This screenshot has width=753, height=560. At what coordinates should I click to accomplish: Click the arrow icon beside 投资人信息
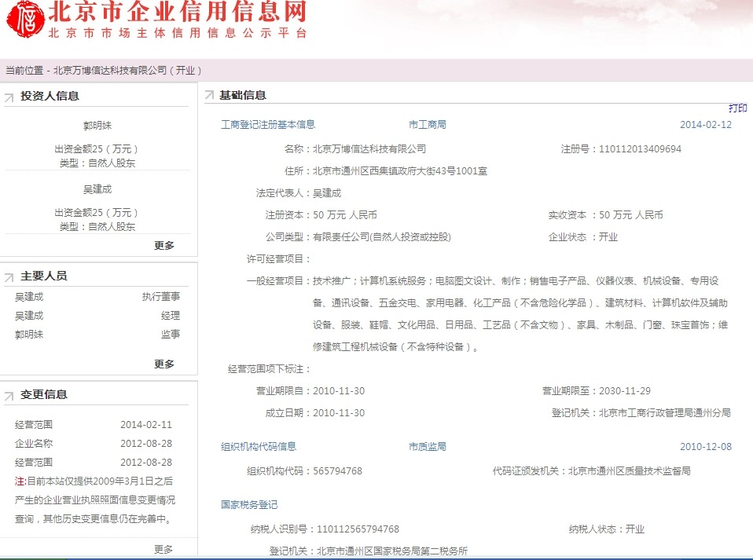tap(9, 97)
